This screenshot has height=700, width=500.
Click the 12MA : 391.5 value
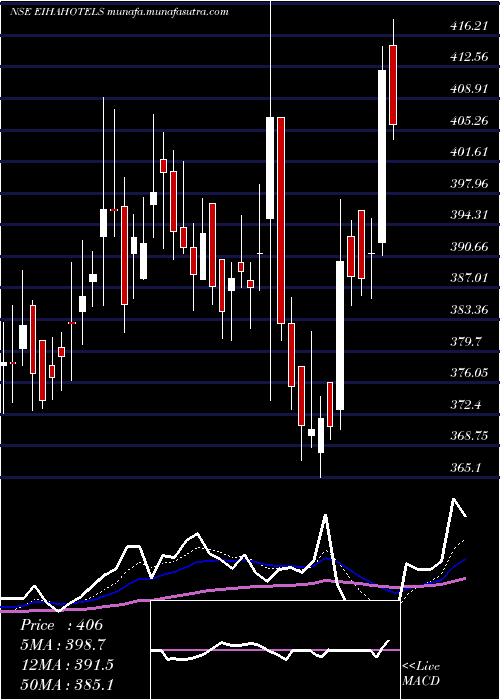67,665
